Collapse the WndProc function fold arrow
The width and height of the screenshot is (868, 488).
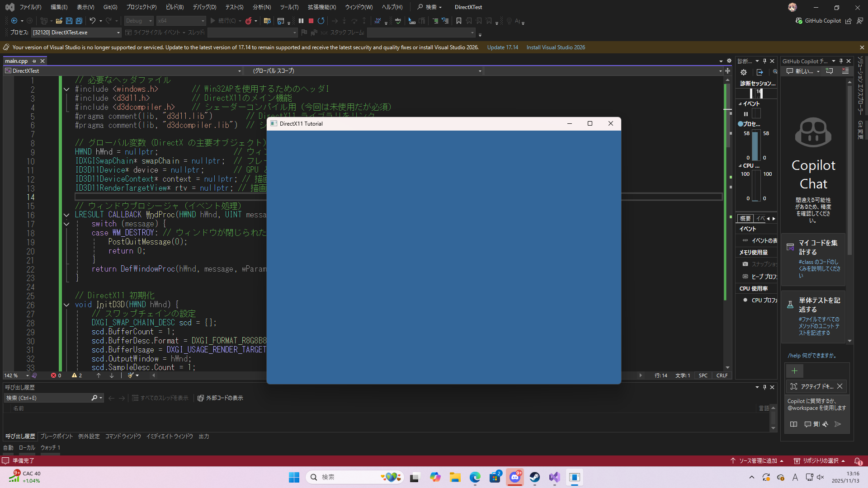(66, 215)
